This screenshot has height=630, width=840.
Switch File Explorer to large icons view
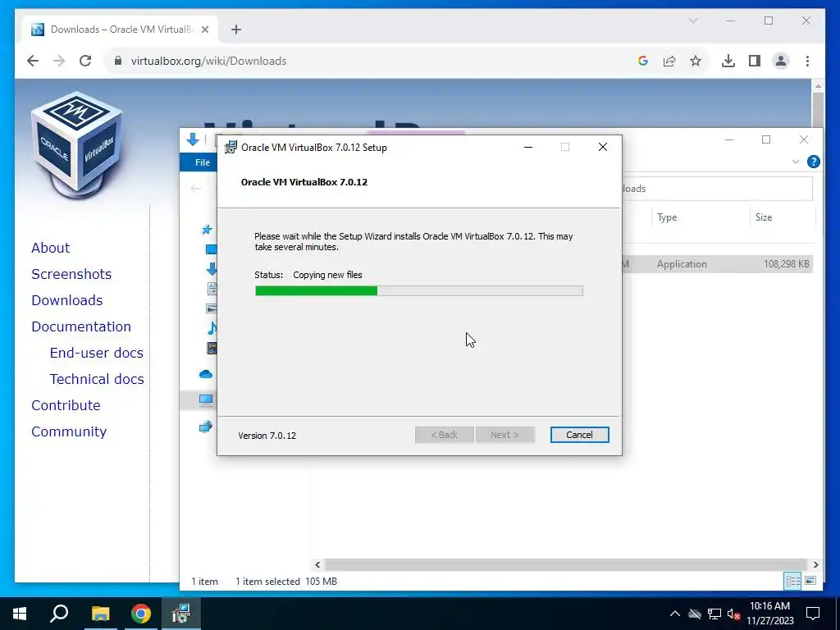point(810,581)
